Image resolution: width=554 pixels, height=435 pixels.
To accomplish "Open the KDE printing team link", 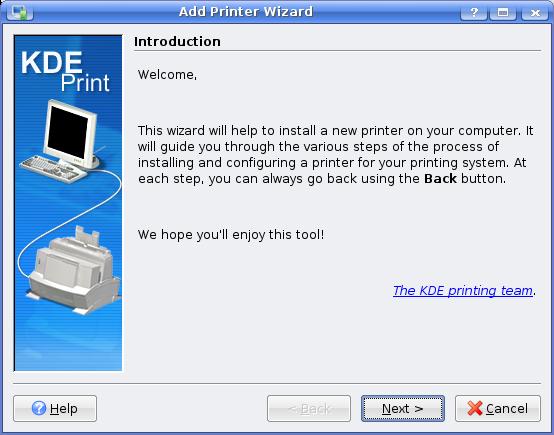I will click(x=462, y=290).
